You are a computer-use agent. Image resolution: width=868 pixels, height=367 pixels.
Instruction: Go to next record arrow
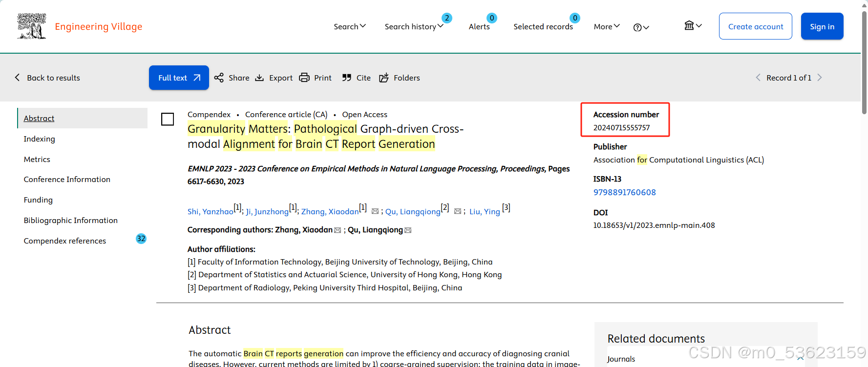click(820, 78)
